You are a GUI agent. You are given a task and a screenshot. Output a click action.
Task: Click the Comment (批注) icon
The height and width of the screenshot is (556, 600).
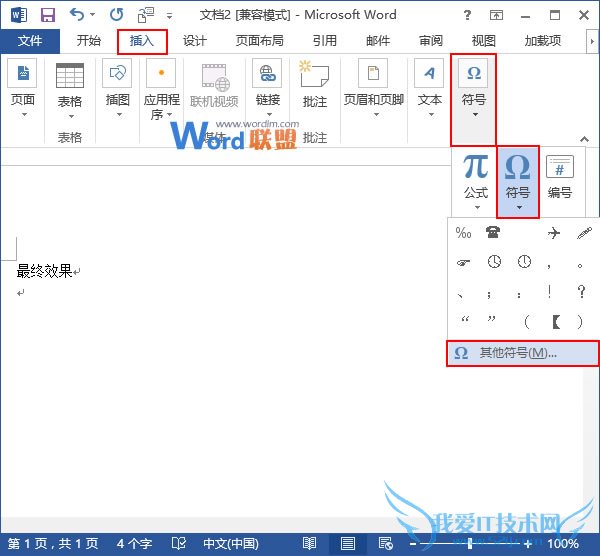click(x=315, y=73)
